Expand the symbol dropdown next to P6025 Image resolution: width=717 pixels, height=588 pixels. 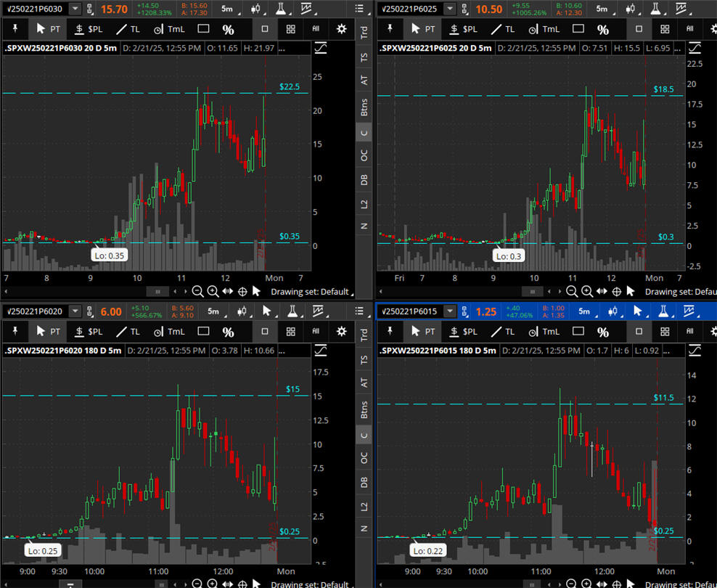pos(450,8)
